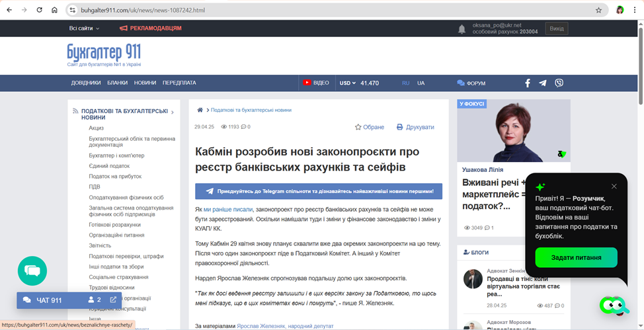Screen dimensions: 644x330
Task: Close the Розумчик chatbot popup
Action: click(614, 186)
